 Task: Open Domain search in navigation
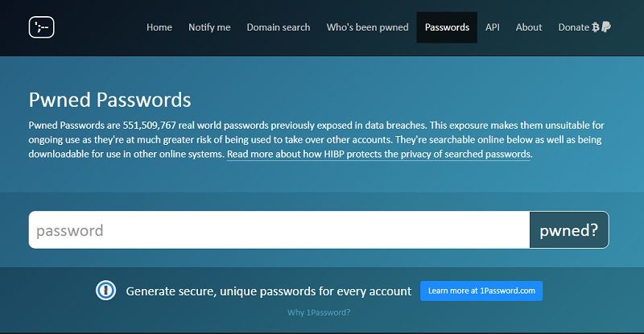tap(279, 27)
